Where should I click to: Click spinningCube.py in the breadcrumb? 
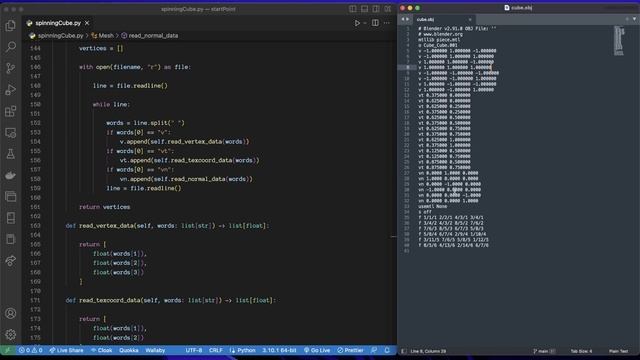pos(60,36)
